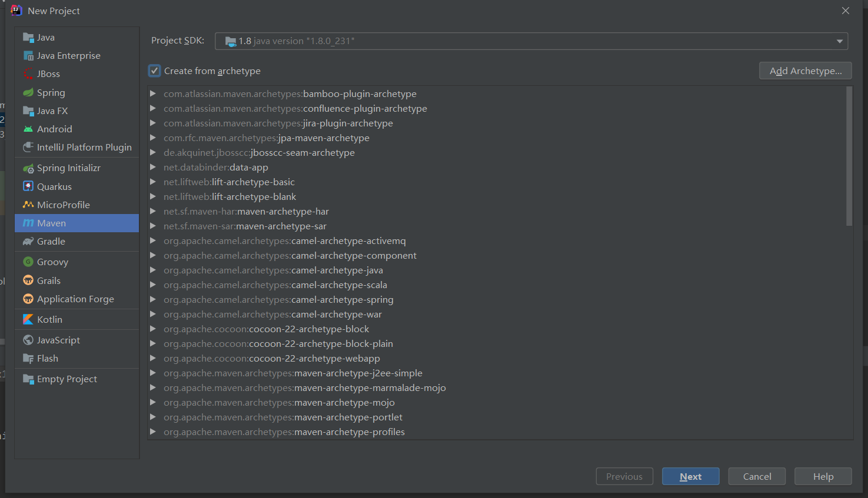The image size is (868, 498).
Task: Click the Spring leaf icon
Action: (28, 92)
